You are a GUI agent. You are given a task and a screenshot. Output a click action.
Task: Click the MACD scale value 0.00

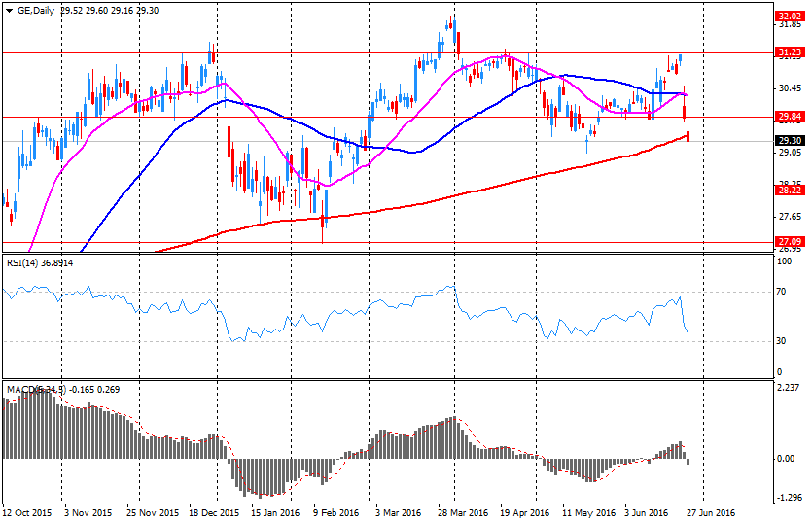click(786, 459)
